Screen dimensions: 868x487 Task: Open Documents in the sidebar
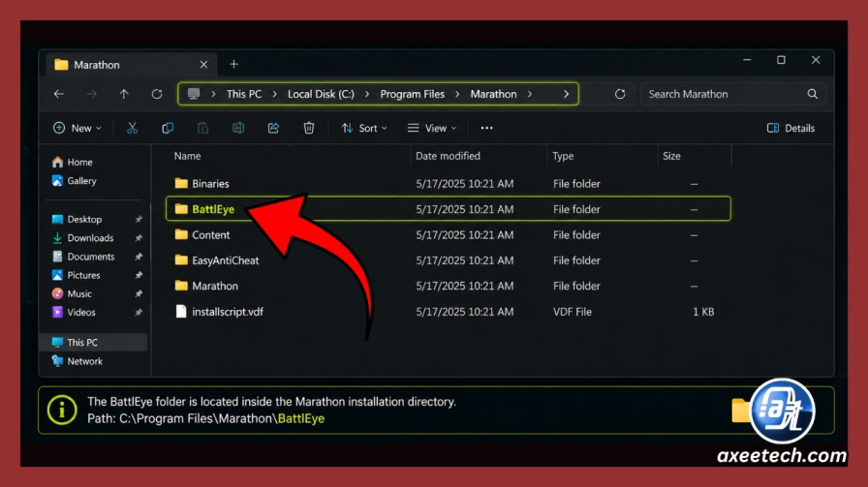(83, 257)
